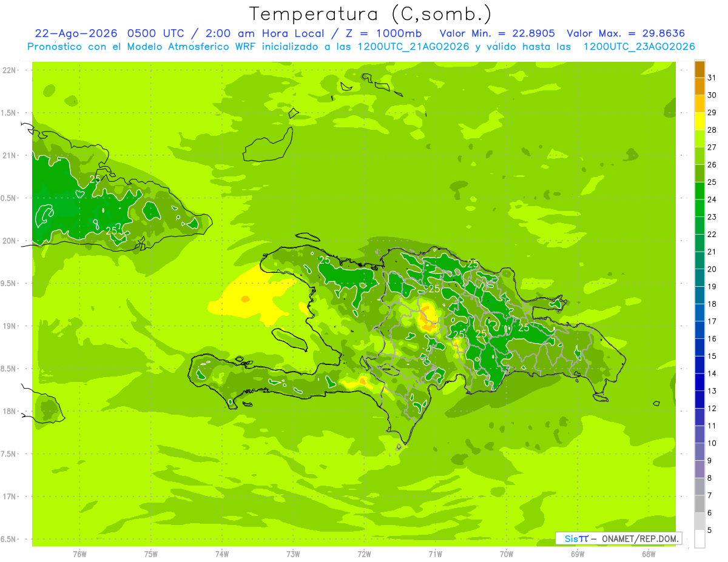
Task: Pick the orange legend swatch between 30 and 31
Action: (699, 86)
